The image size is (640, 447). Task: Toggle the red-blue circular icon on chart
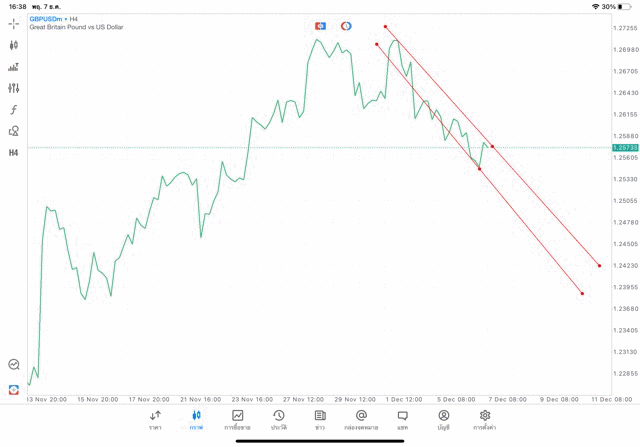[346, 25]
